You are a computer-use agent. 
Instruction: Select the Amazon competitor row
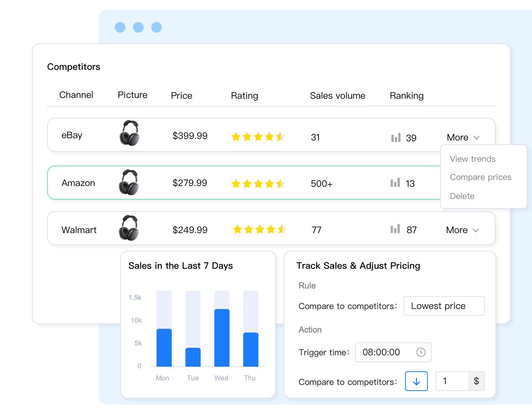pos(228,183)
